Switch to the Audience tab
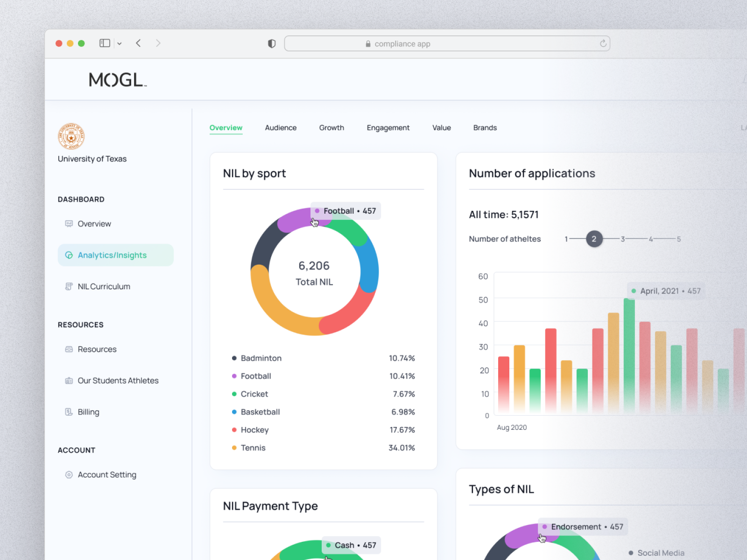The image size is (747, 560). pyautogui.click(x=281, y=127)
